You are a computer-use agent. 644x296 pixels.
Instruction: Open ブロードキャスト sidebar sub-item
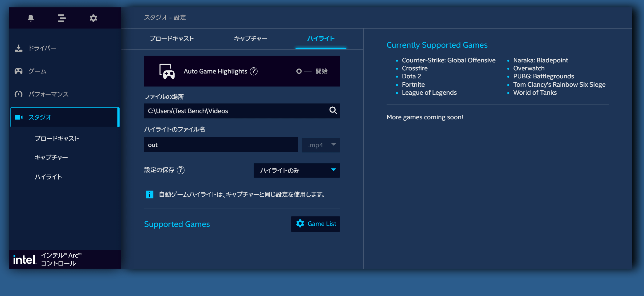pos(57,139)
